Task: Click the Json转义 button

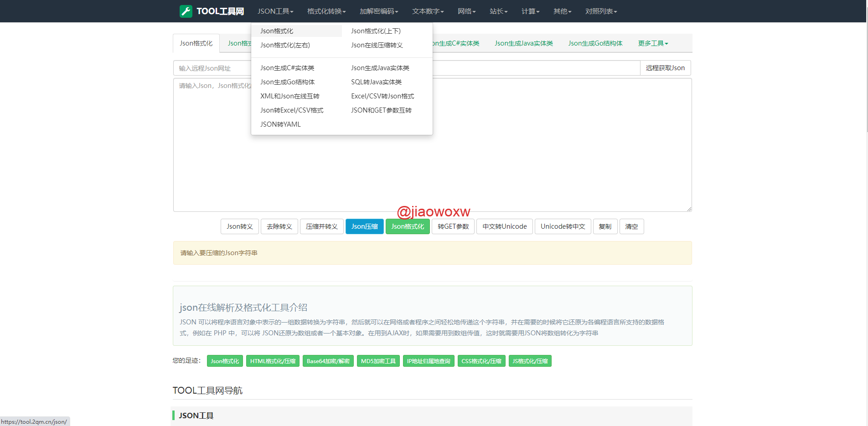Action: tap(240, 226)
